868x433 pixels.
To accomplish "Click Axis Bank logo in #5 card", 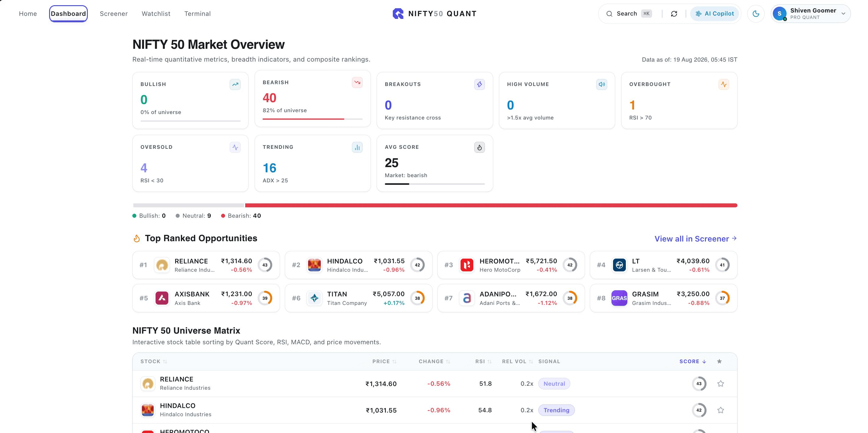I will point(162,298).
